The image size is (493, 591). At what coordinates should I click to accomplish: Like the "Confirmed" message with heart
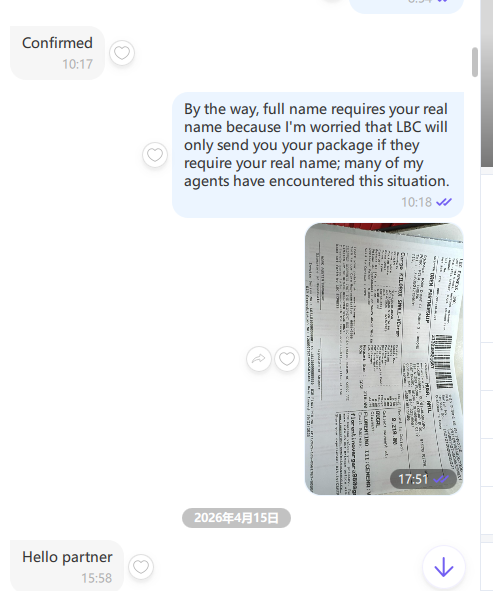pyautogui.click(x=122, y=53)
